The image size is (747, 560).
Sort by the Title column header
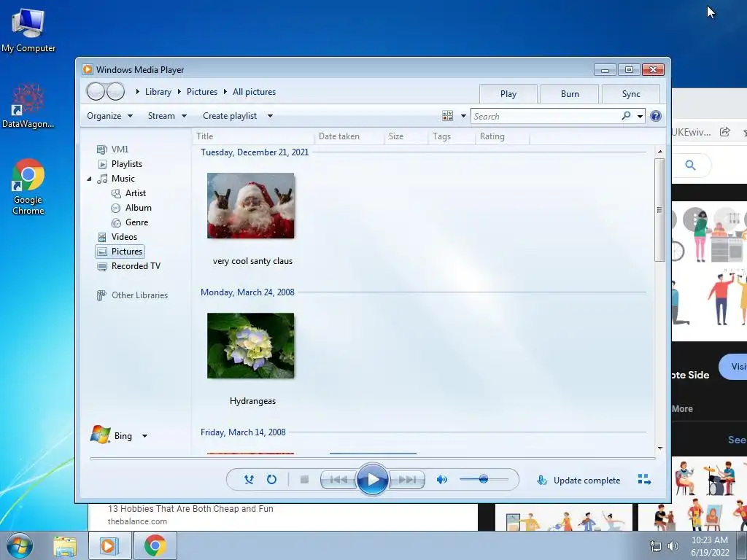coord(253,136)
